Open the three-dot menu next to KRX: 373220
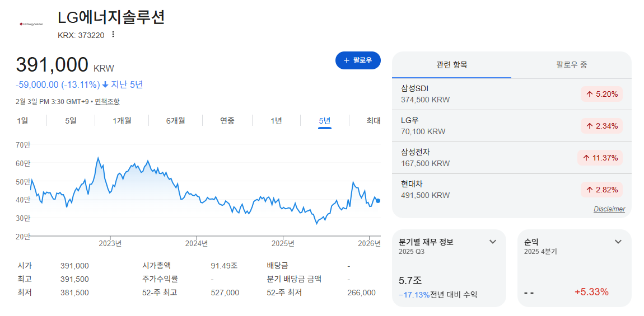This screenshot has width=644, height=316. point(113,35)
